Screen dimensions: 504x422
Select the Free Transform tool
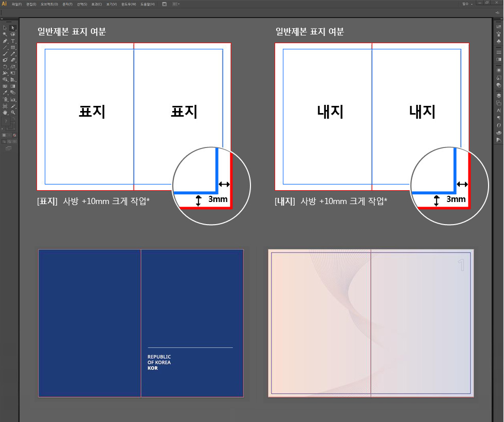(13, 73)
